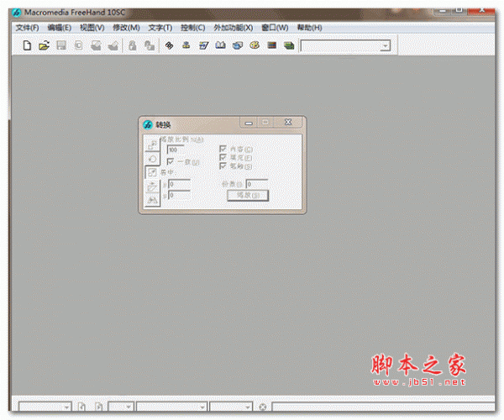Toggle the 一致(U) uniform checkbox
Viewport: 504px width, 420px height.
[x=171, y=161]
